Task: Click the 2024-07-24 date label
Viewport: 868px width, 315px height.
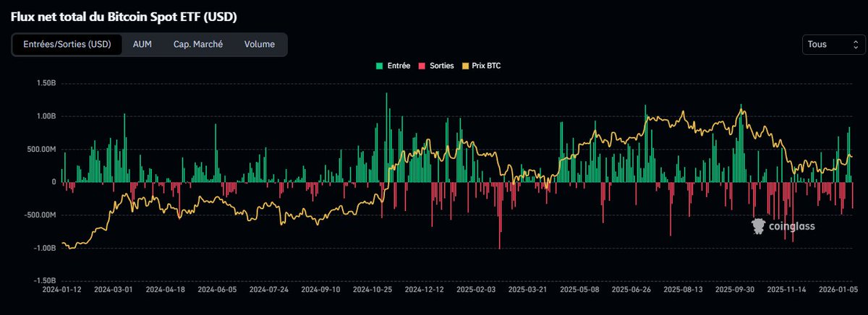Action: click(x=269, y=290)
